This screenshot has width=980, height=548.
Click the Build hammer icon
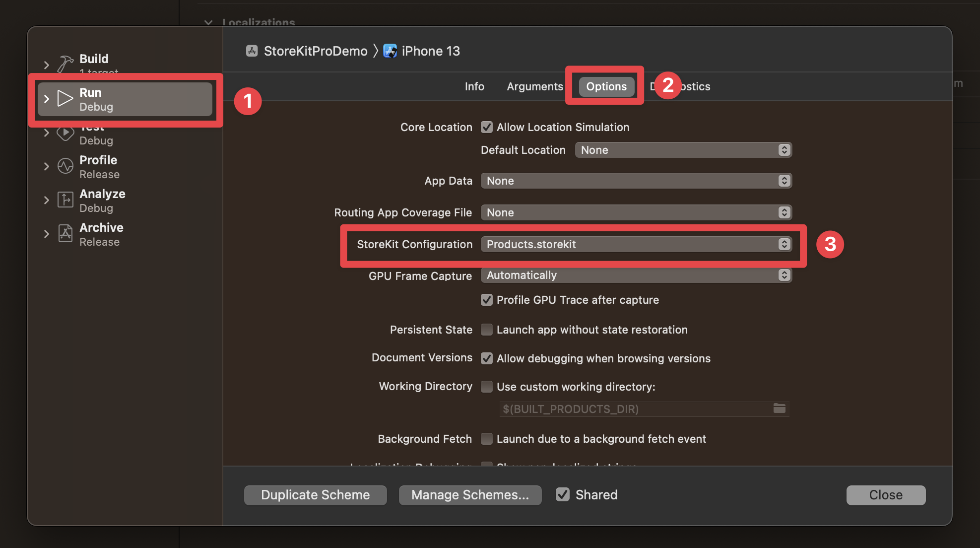tap(65, 65)
